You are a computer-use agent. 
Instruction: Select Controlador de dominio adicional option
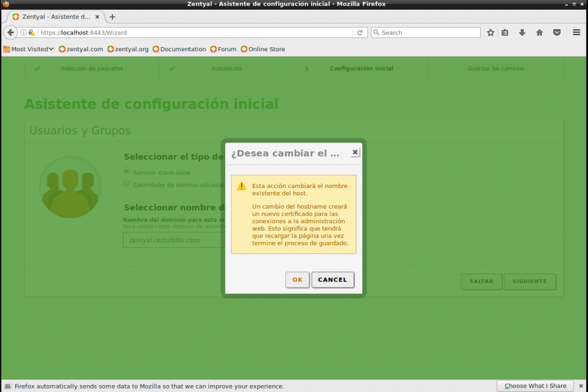pos(126,184)
